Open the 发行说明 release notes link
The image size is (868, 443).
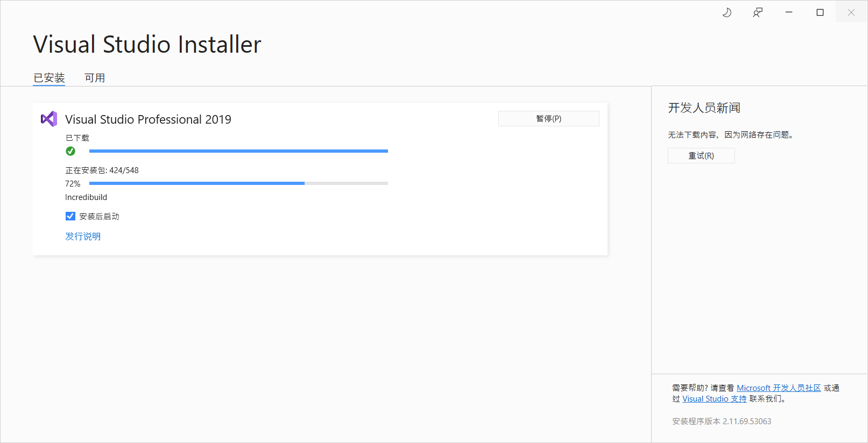[x=83, y=237]
